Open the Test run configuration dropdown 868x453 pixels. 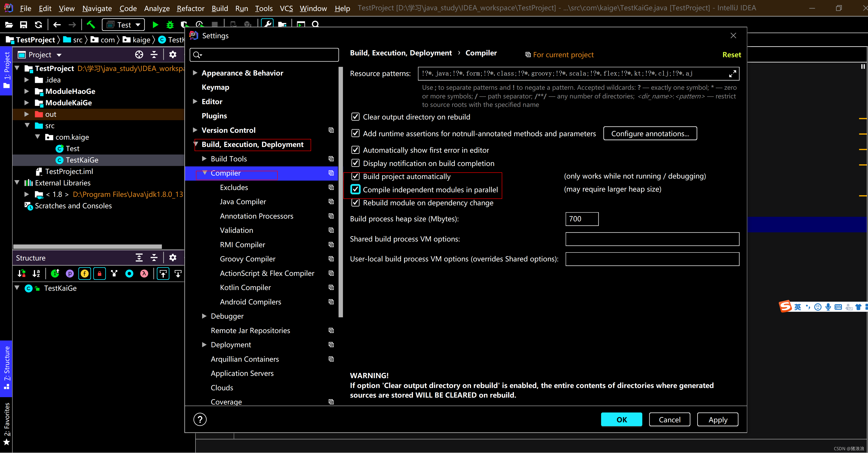(123, 24)
